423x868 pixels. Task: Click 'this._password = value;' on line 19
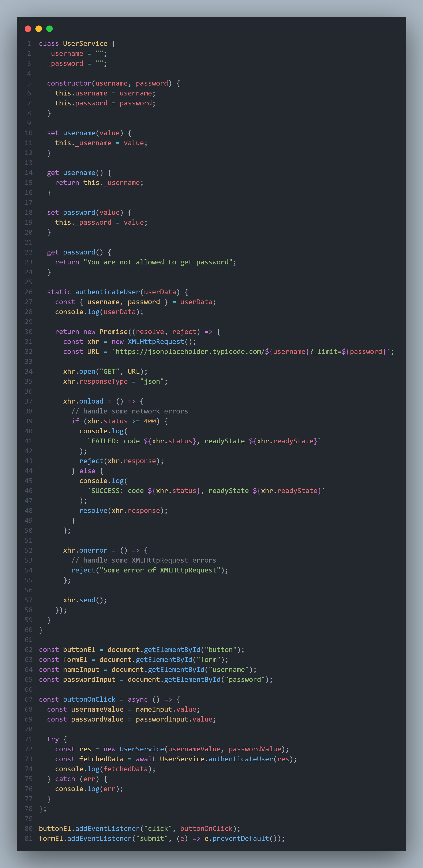(x=101, y=222)
